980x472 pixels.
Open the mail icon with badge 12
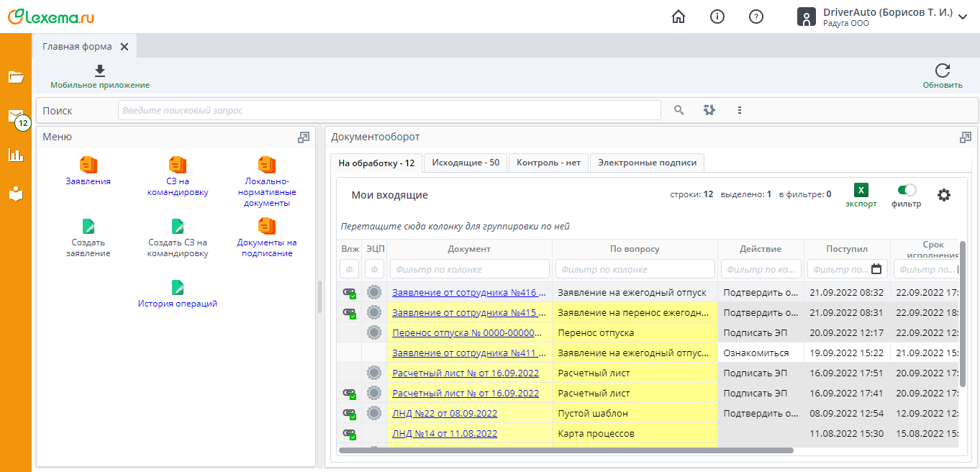click(16, 117)
